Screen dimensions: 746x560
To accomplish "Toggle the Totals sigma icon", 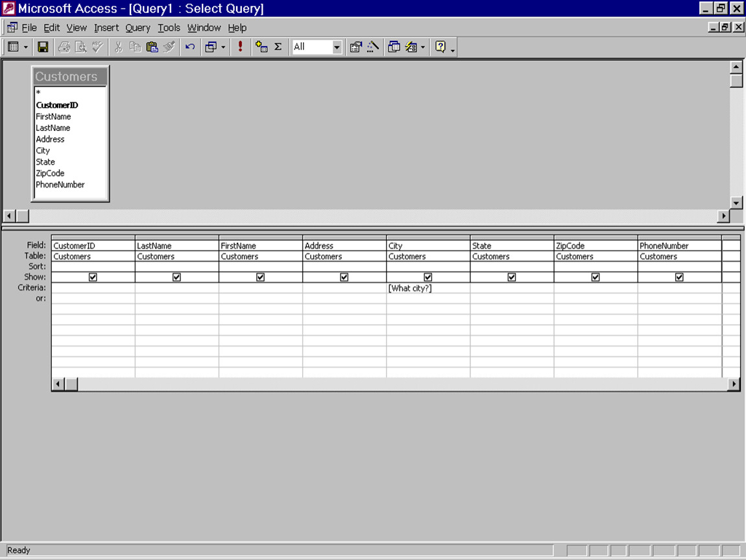I will point(278,47).
